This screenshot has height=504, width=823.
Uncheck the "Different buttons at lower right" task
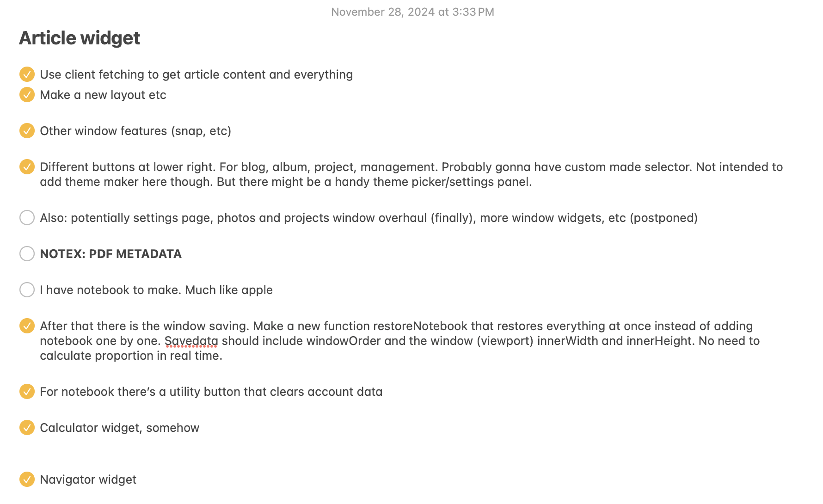pos(27,167)
